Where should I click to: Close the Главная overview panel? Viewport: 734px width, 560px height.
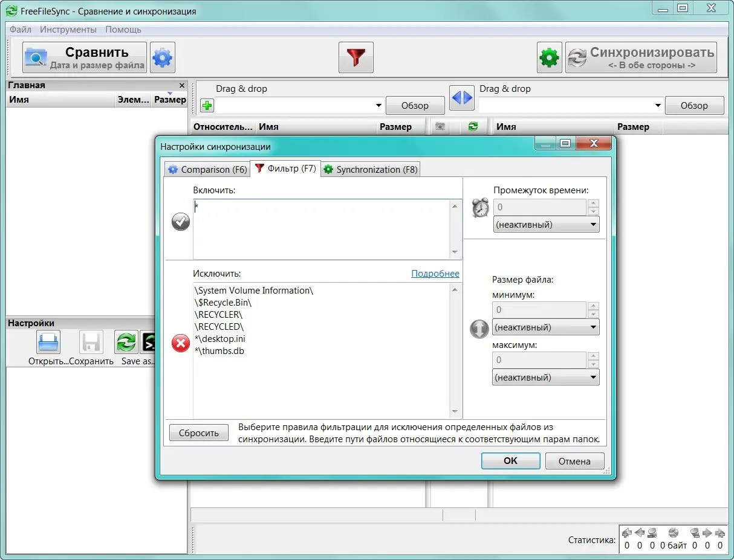[x=182, y=85]
